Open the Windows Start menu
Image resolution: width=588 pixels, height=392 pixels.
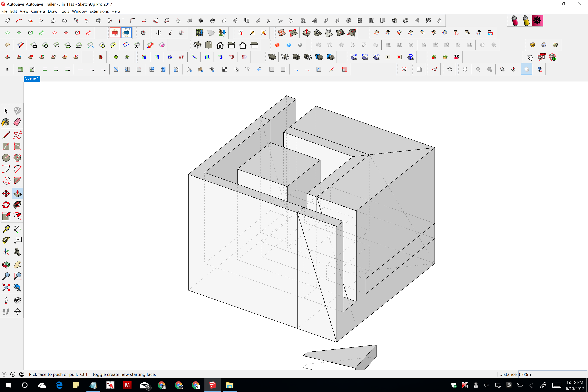pyautogui.click(x=8, y=385)
